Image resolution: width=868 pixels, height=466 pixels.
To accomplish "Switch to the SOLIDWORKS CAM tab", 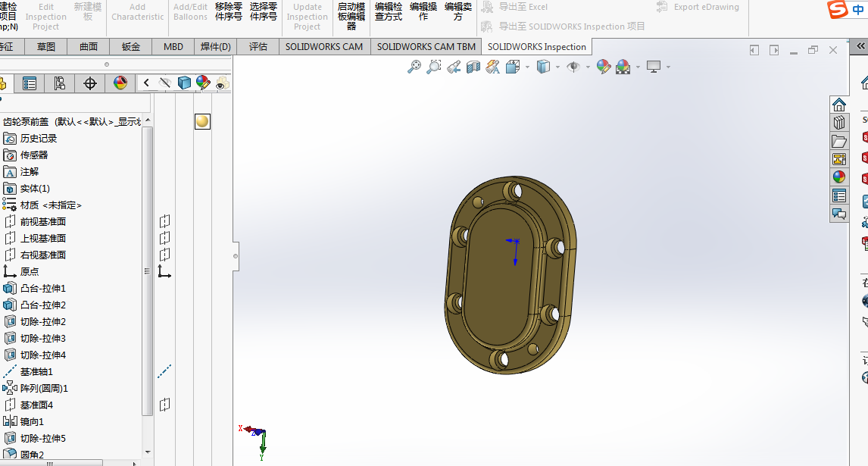I will click(x=324, y=46).
